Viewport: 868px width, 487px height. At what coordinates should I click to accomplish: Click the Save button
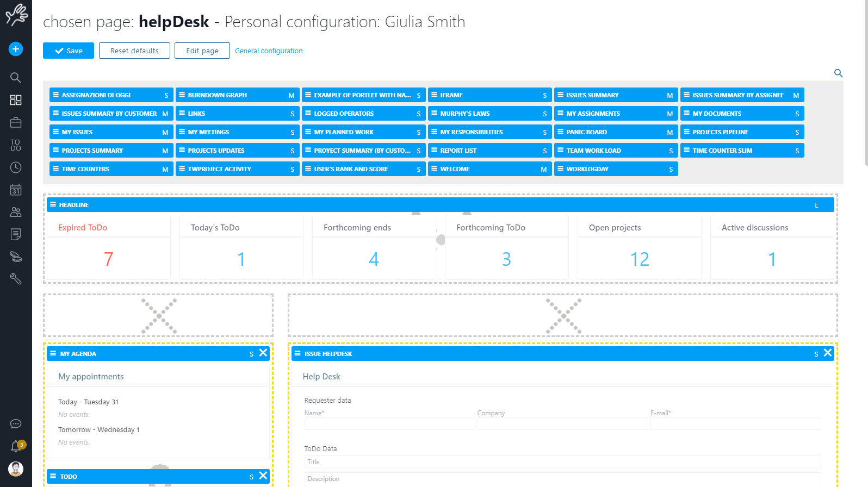coord(69,51)
